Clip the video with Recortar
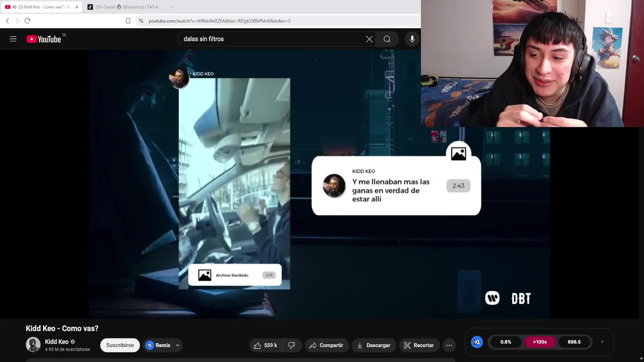Viewport: 644px width, 362px height. 419,345
